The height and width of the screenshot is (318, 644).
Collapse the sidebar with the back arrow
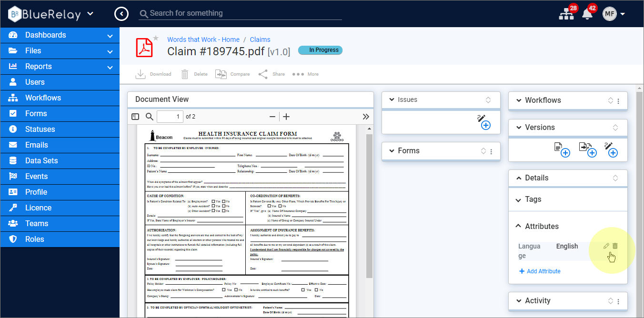[x=121, y=14]
